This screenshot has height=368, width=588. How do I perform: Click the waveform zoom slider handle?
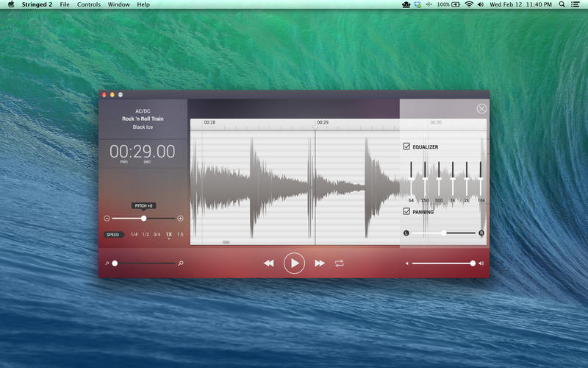[x=115, y=263]
